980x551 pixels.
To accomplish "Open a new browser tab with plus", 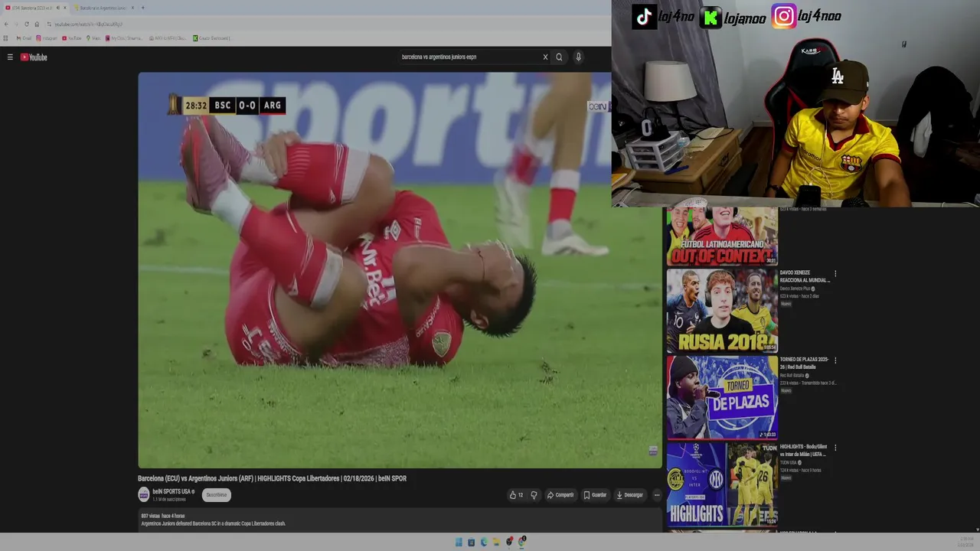I will [142, 8].
